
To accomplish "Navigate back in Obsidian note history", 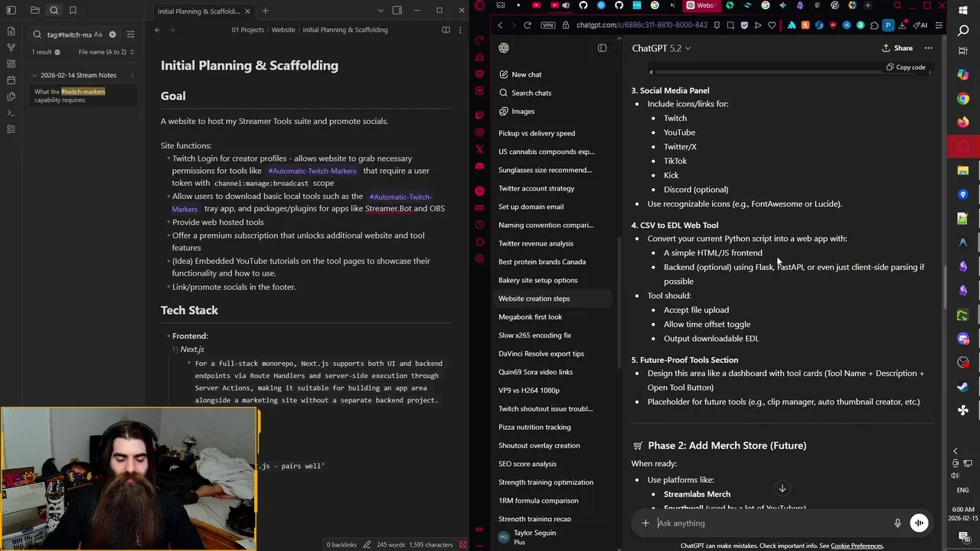I will click(157, 30).
